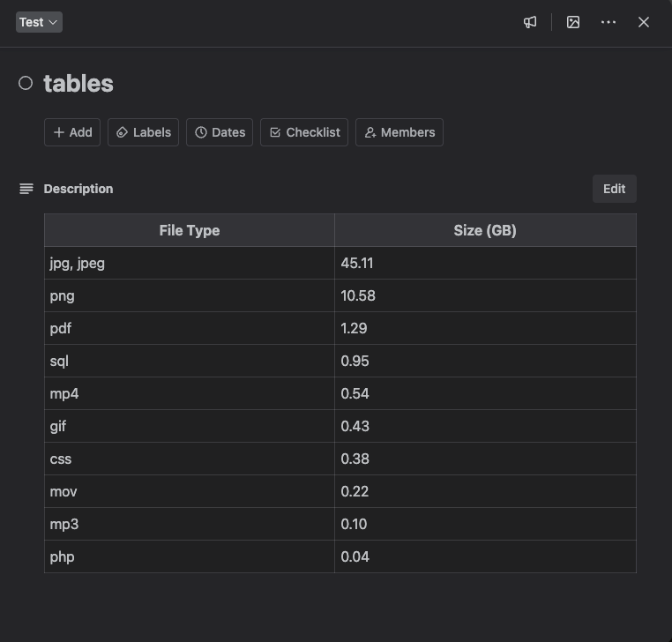Viewport: 672px width, 642px height.
Task: Click the tables card title
Action: [78, 83]
